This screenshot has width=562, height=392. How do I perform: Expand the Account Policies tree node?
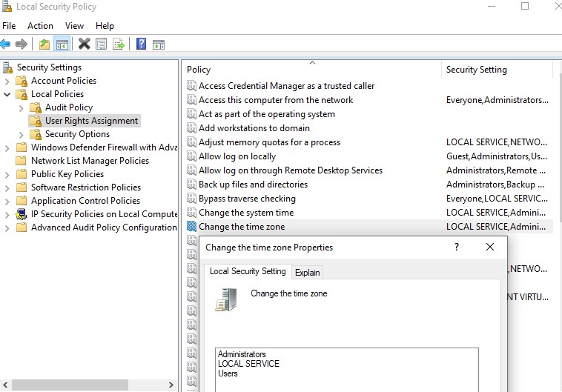click(8, 81)
